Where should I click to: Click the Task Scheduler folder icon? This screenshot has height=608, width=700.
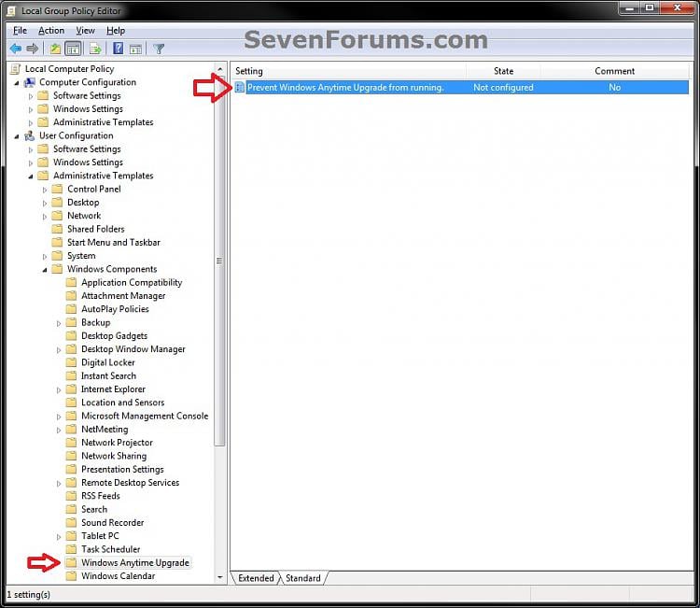[71, 549]
